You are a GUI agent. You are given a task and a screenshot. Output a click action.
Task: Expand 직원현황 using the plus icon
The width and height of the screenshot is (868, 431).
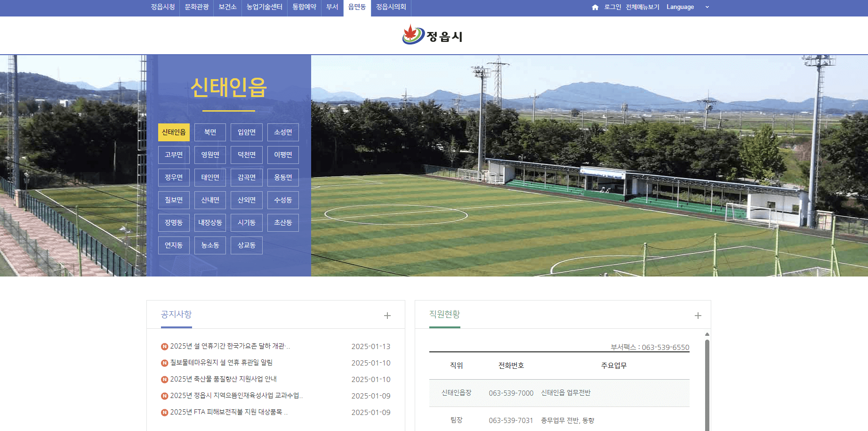698,315
